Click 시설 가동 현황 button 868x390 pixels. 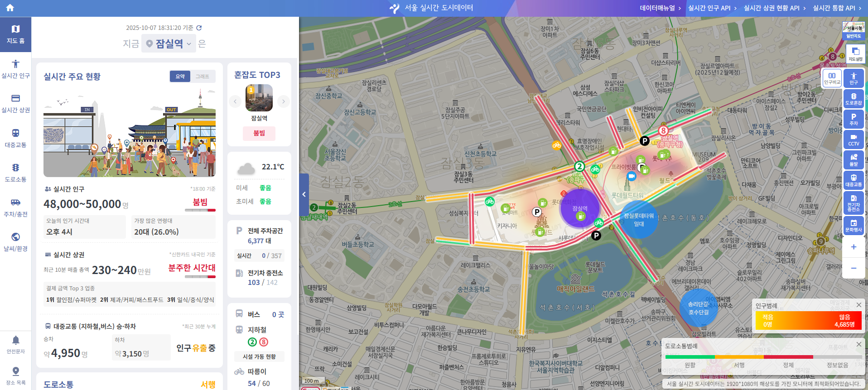259,356
